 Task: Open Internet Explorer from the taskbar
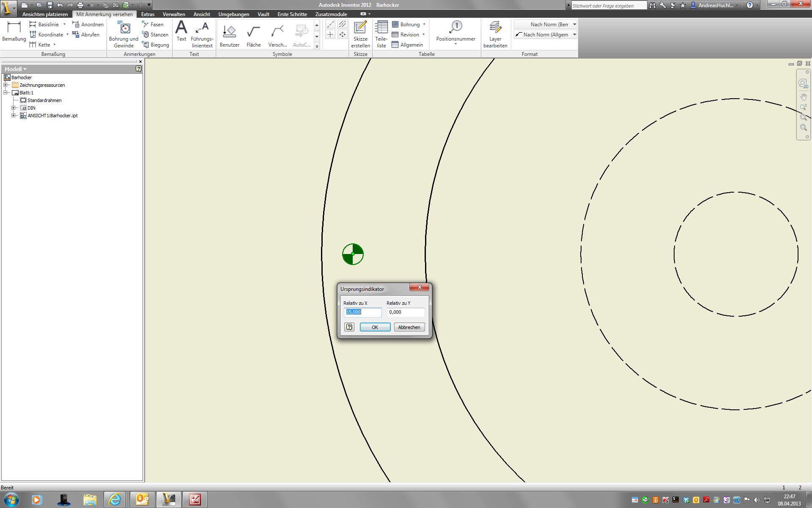pyautogui.click(x=115, y=500)
